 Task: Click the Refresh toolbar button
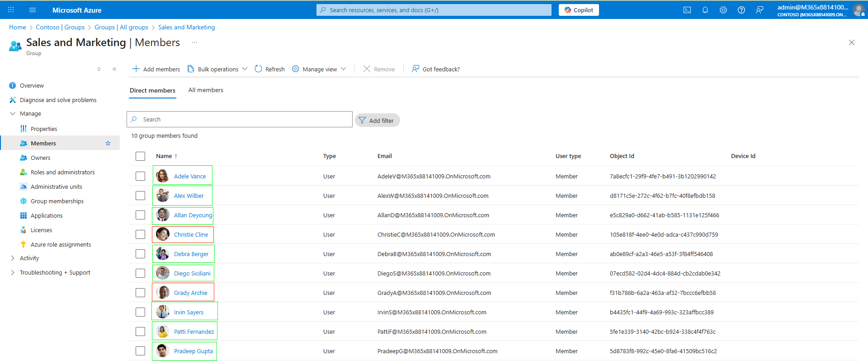pyautogui.click(x=269, y=69)
